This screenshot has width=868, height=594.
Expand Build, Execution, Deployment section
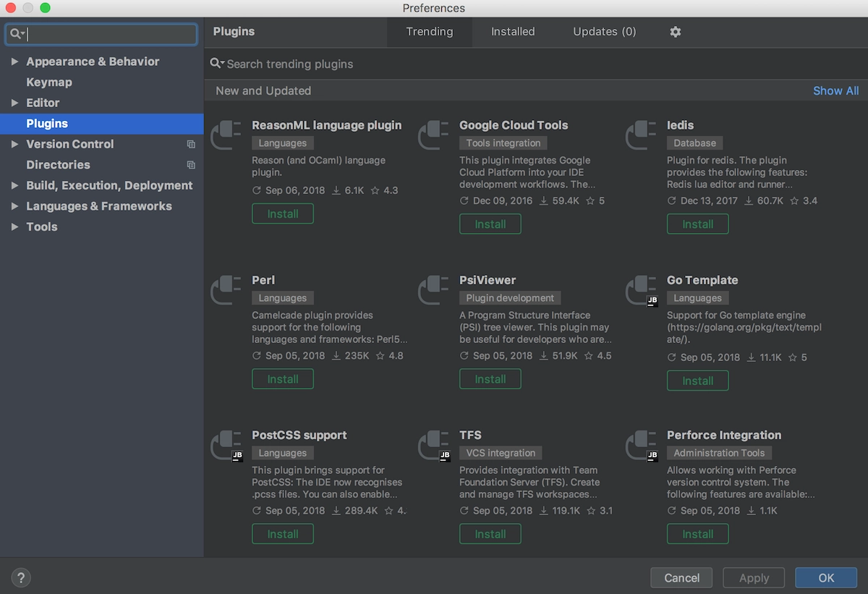[x=15, y=185]
